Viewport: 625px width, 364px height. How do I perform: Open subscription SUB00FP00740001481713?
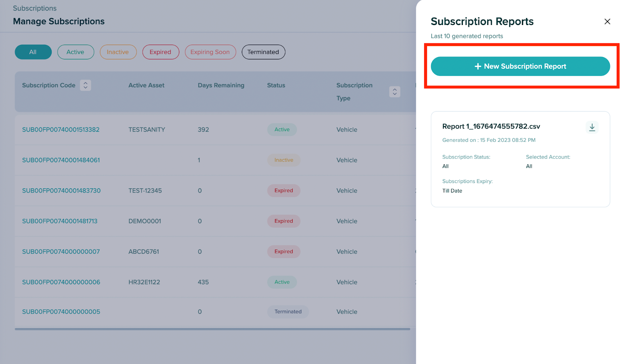click(x=60, y=221)
